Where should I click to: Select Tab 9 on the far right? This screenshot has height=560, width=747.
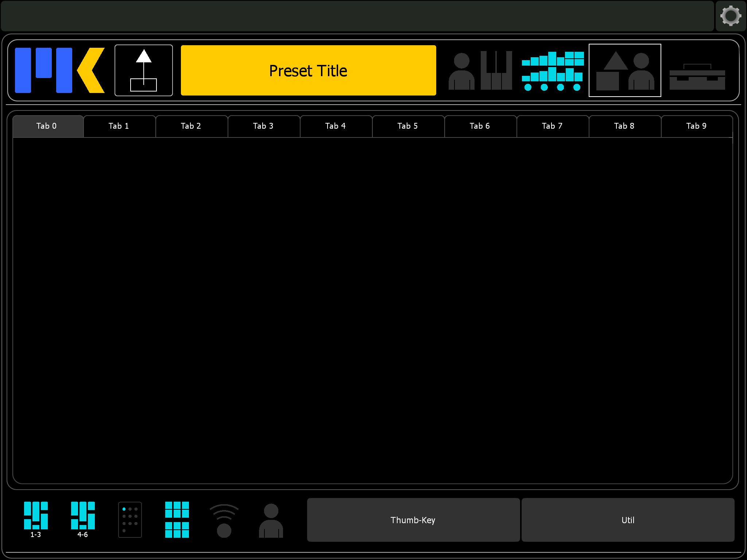point(696,126)
